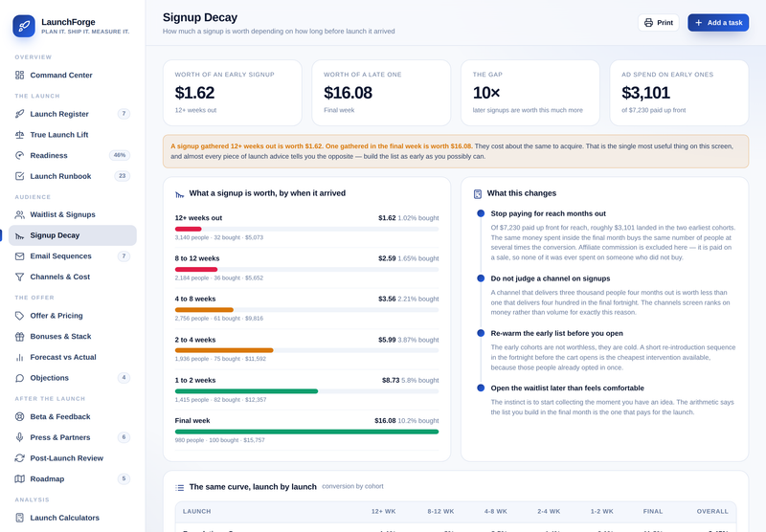Click the Objections speech bubble icon
The width and height of the screenshot is (766, 532).
coord(19,378)
